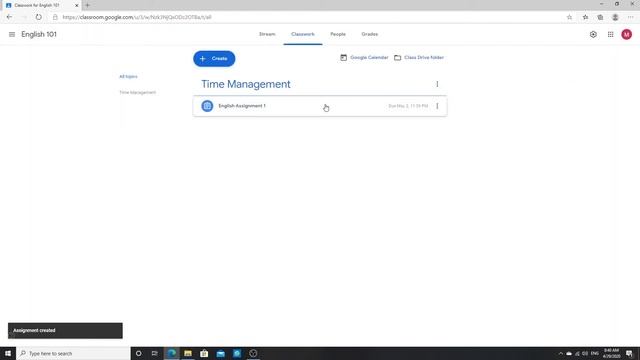Open browser collections icon
Screen dimensions: 640x360
(600, 17)
